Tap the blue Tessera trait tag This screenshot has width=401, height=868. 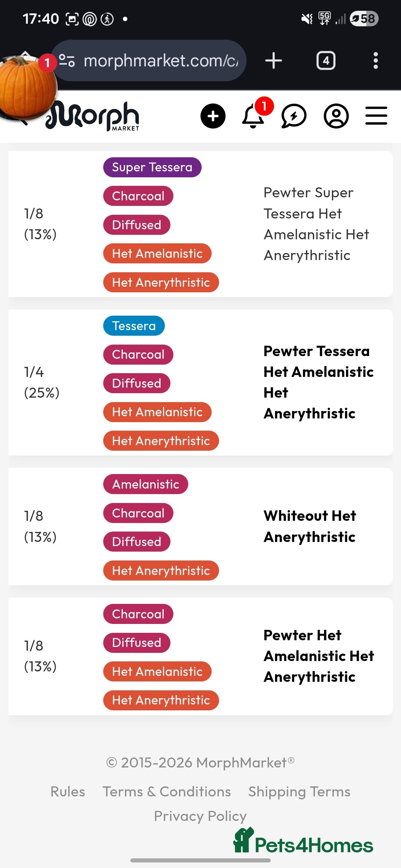(134, 326)
